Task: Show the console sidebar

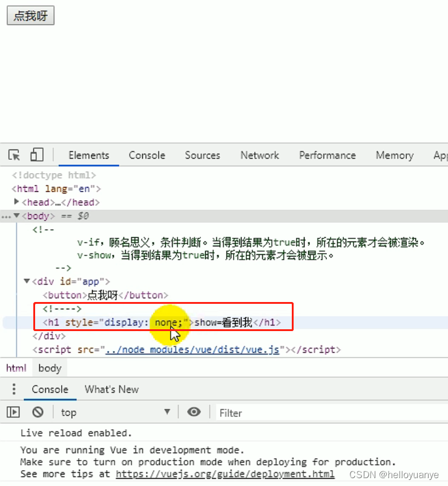Action: pyautogui.click(x=13, y=412)
